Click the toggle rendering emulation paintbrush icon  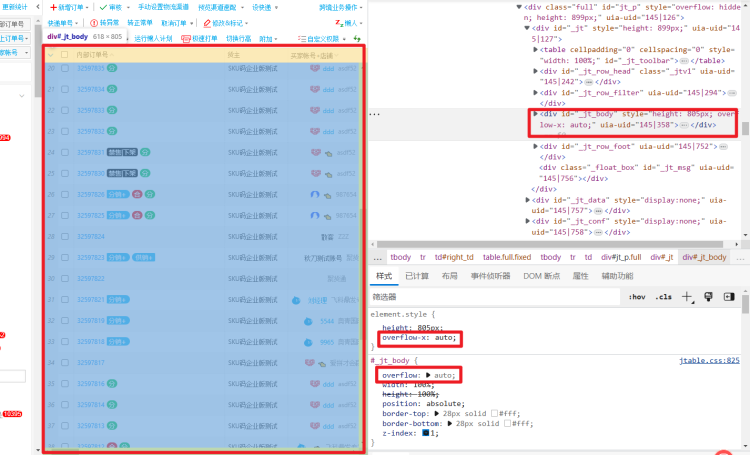point(708,297)
